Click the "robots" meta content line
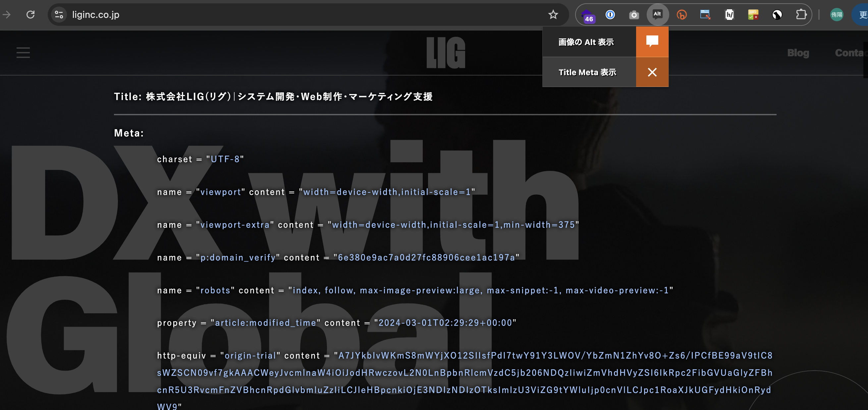 click(x=415, y=290)
